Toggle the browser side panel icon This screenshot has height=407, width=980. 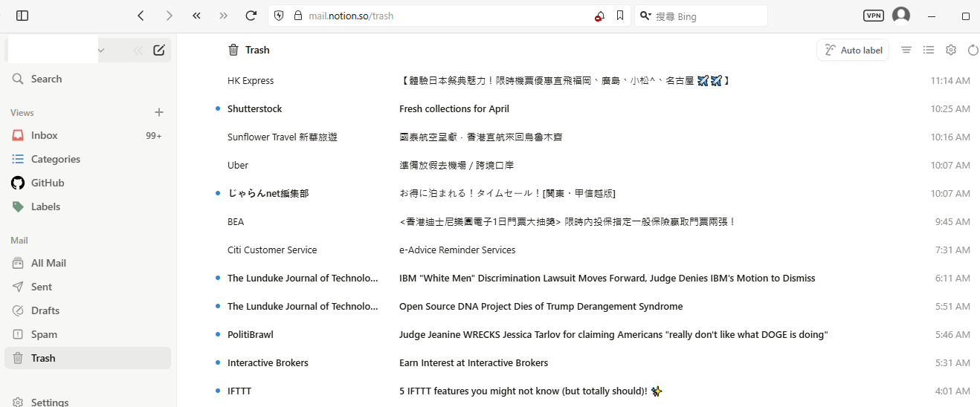pyautogui.click(x=22, y=16)
